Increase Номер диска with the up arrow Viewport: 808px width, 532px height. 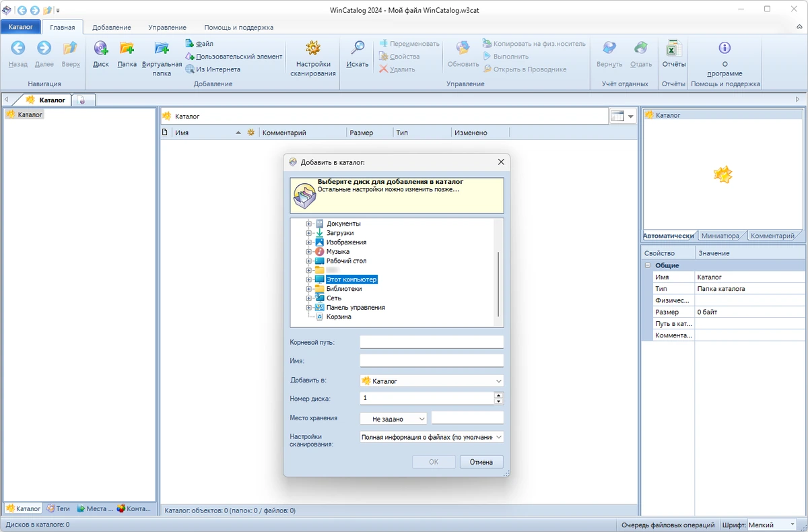[x=499, y=395]
